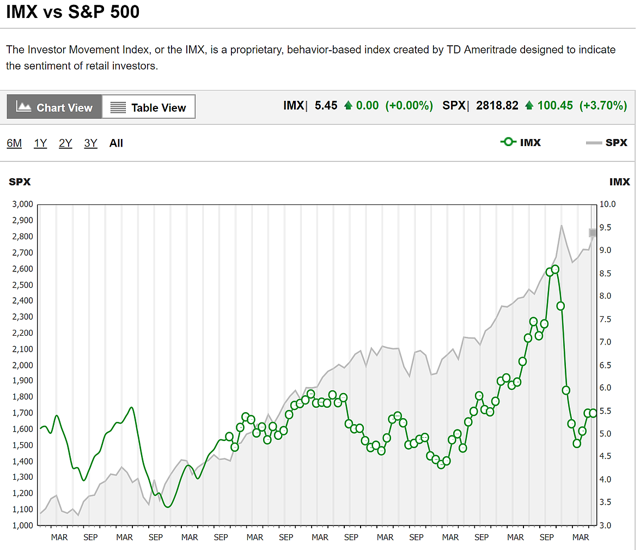Click the table grid icon in Table View
Screen dimensions: 640x550
click(x=118, y=107)
